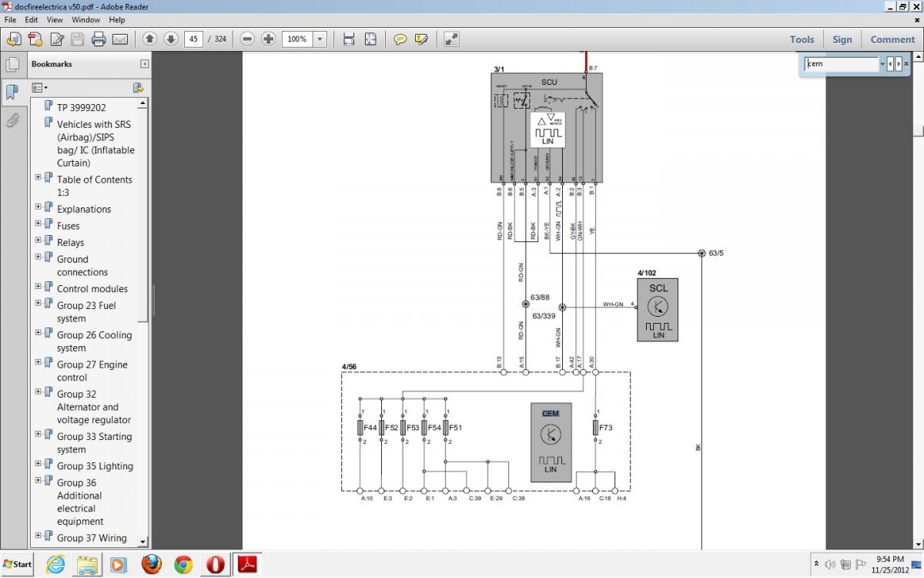Click the fit width scrolling icon
924x578 pixels.
coord(349,39)
